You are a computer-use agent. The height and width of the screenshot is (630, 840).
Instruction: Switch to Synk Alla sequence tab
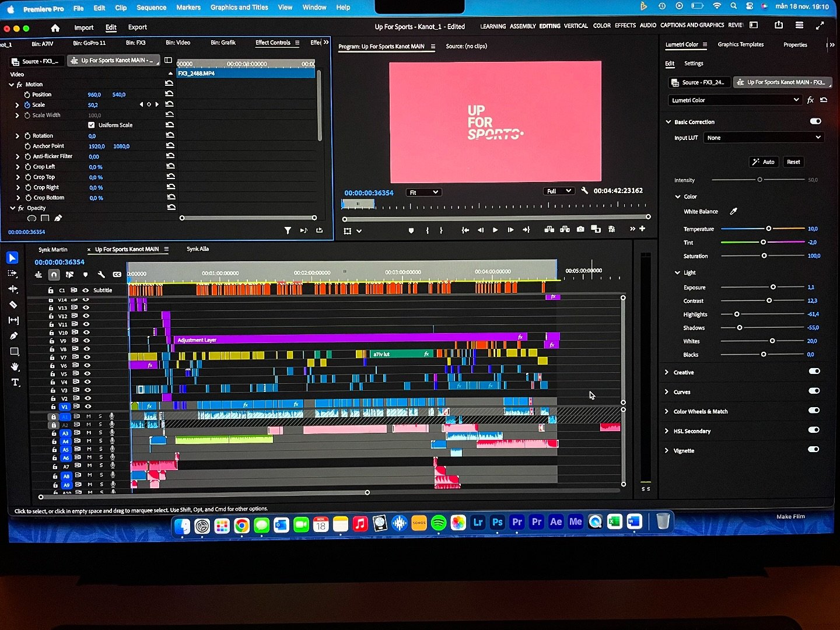[198, 249]
